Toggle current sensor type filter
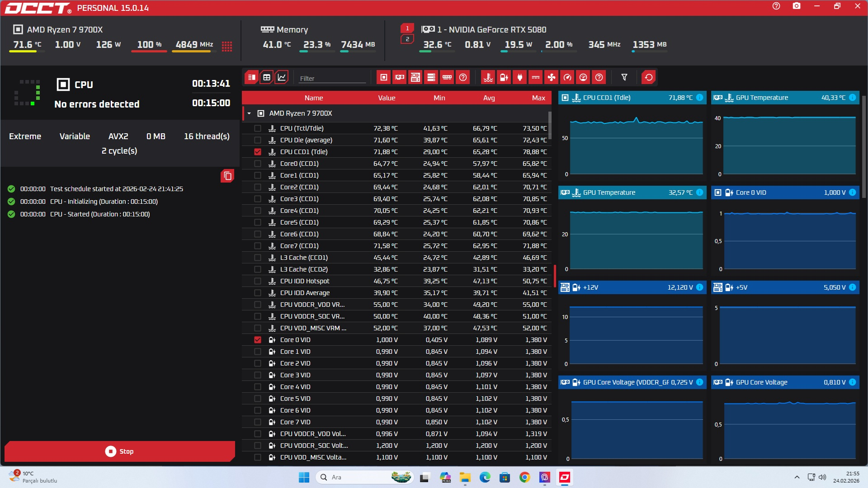The image size is (868, 488). (x=536, y=77)
